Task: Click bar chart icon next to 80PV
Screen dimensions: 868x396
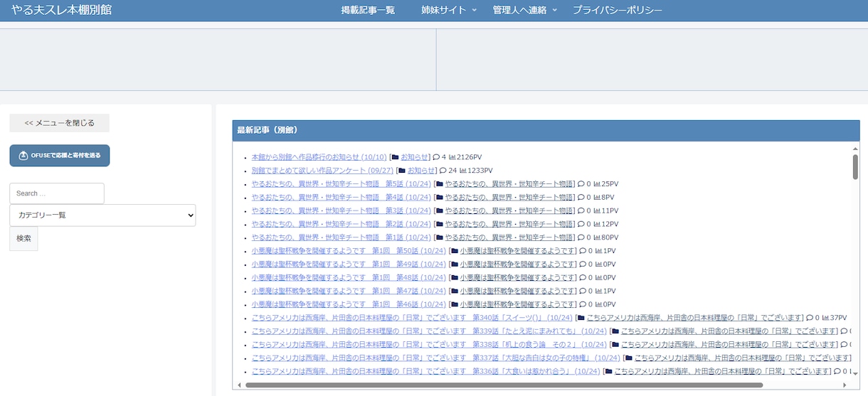Action: point(597,237)
